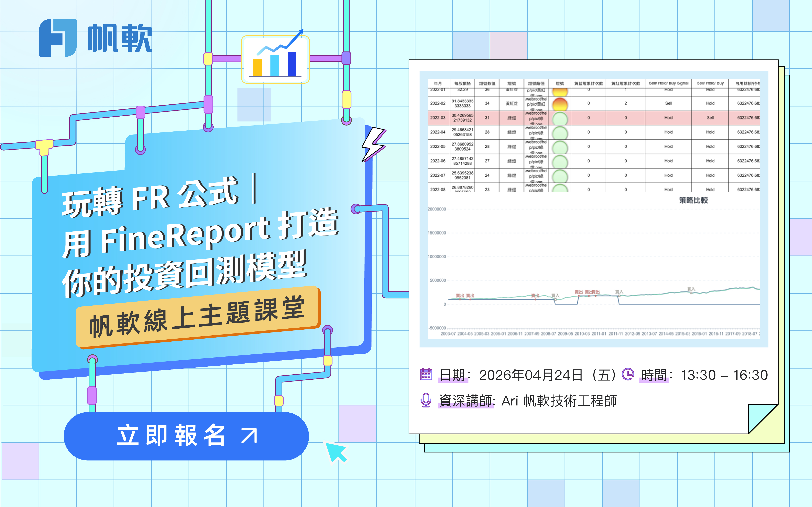Click the 策略比較 chart title
812x507 pixels.
(x=693, y=200)
